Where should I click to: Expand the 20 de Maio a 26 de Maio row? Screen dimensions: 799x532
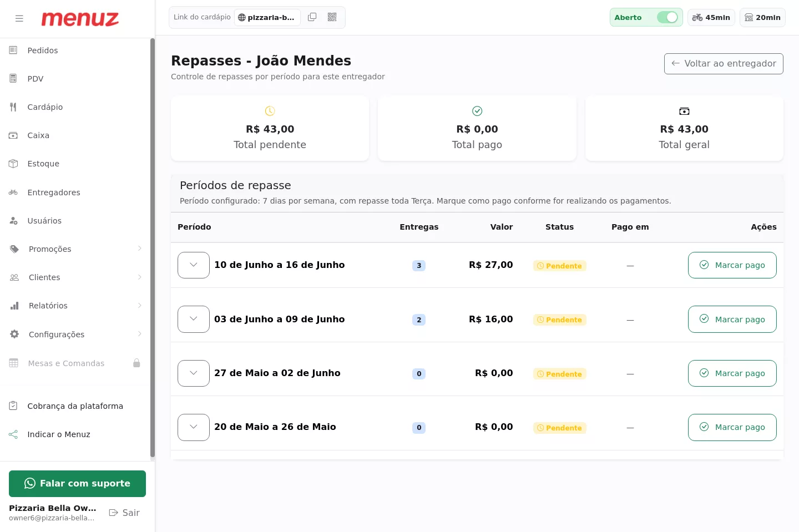[x=194, y=427]
